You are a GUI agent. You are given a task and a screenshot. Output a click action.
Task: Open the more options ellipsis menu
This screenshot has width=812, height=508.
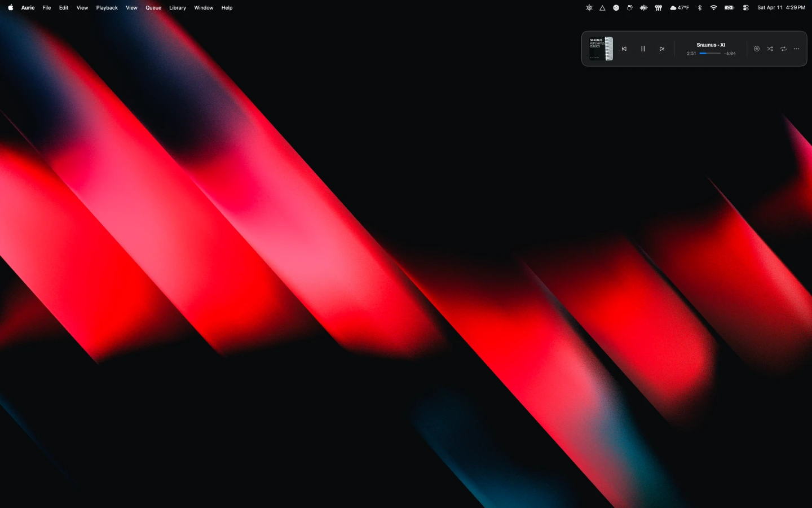coord(796,49)
